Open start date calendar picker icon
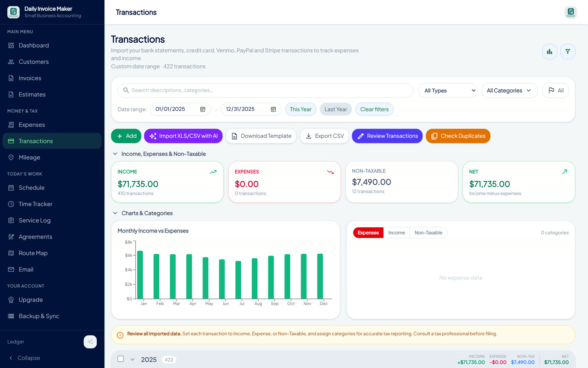 coord(202,109)
